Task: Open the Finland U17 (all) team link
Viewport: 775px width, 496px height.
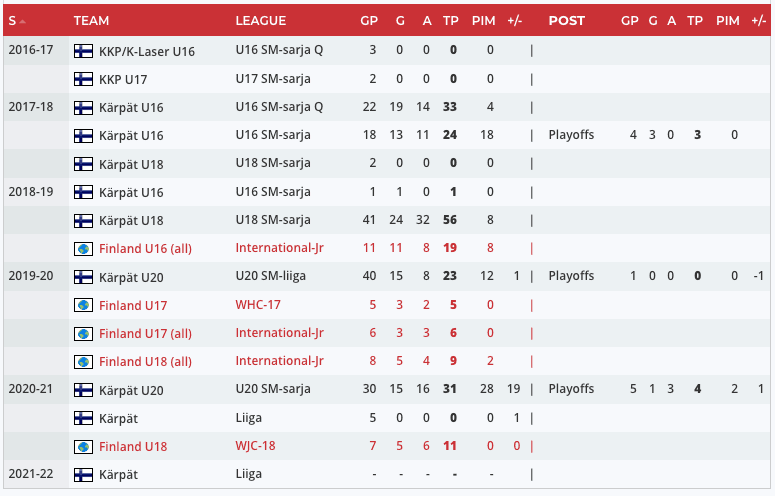Action: point(145,333)
